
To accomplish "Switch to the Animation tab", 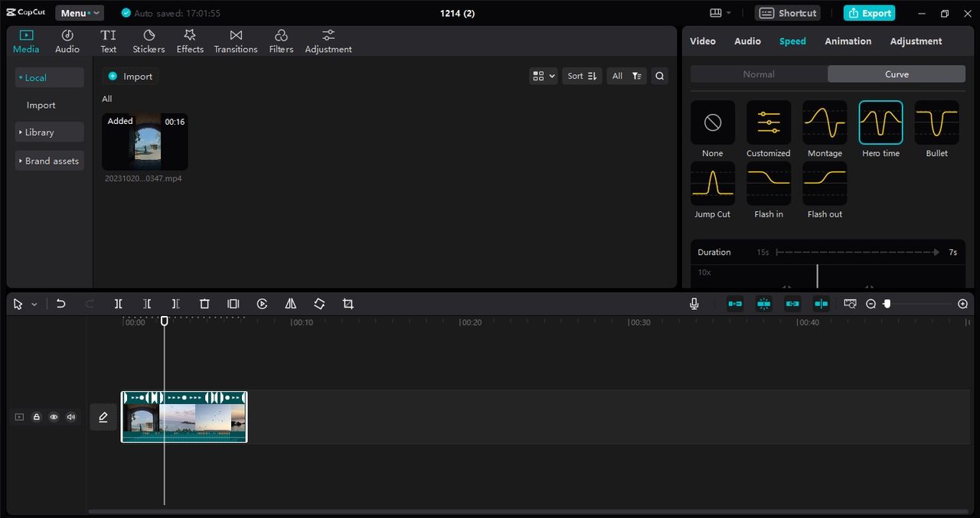I will pyautogui.click(x=848, y=41).
